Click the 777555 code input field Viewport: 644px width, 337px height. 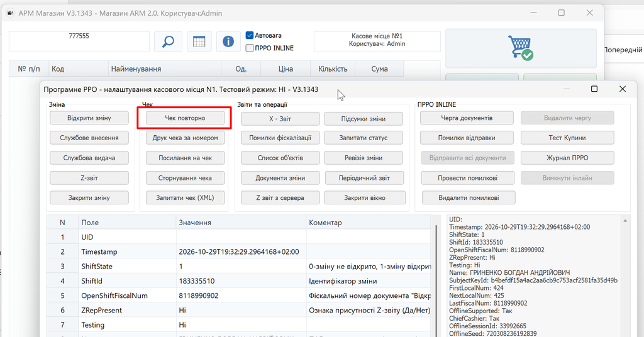point(79,41)
